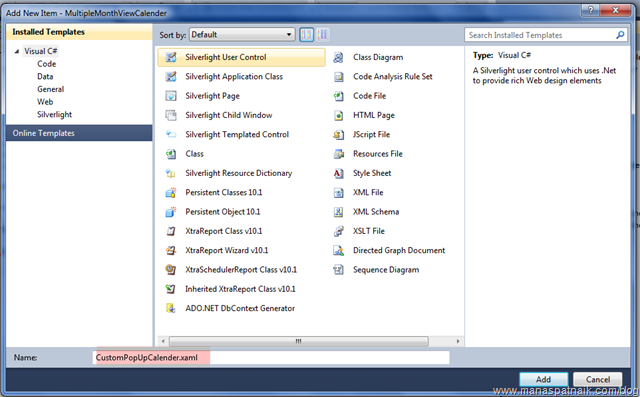Screen dimensions: 640x397
Task: Click the Cancel button
Action: click(x=598, y=379)
